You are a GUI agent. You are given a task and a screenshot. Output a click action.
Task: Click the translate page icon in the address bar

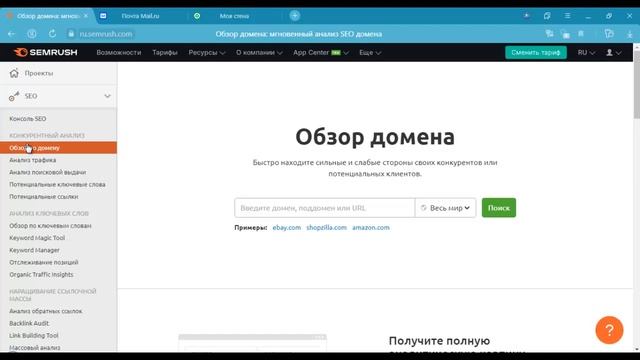549,34
